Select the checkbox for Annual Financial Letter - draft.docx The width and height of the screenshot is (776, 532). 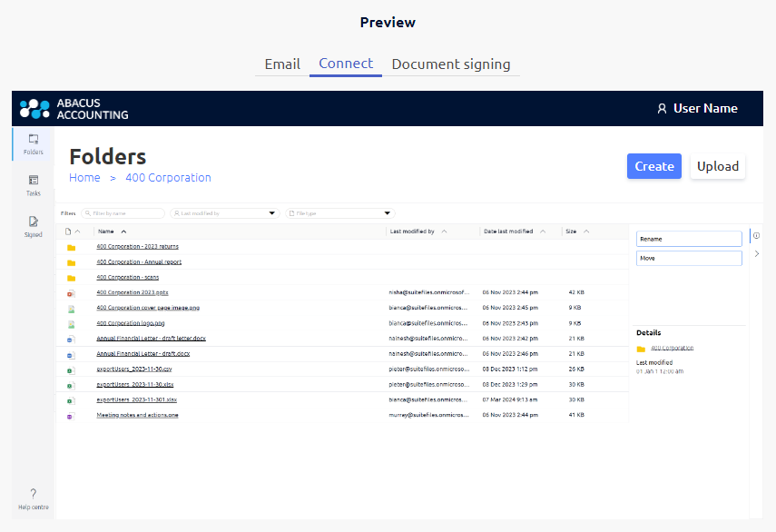(71, 353)
